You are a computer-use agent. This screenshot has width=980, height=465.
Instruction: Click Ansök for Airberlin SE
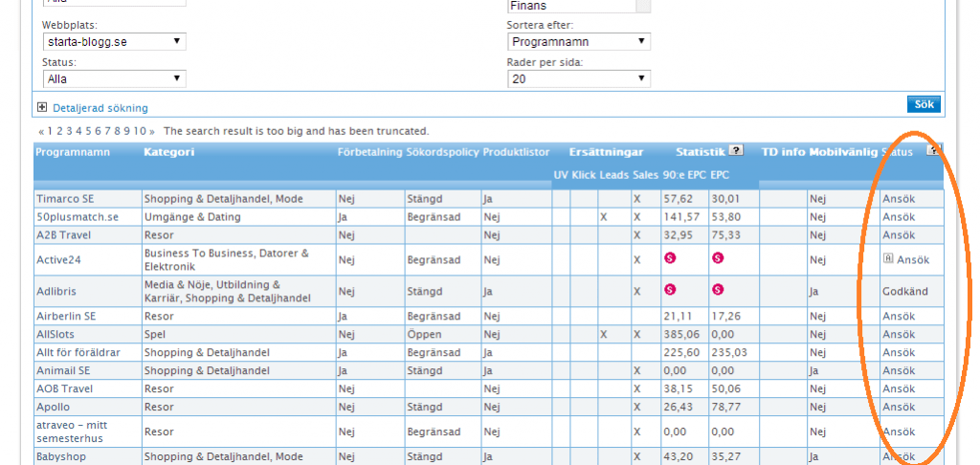(x=899, y=317)
